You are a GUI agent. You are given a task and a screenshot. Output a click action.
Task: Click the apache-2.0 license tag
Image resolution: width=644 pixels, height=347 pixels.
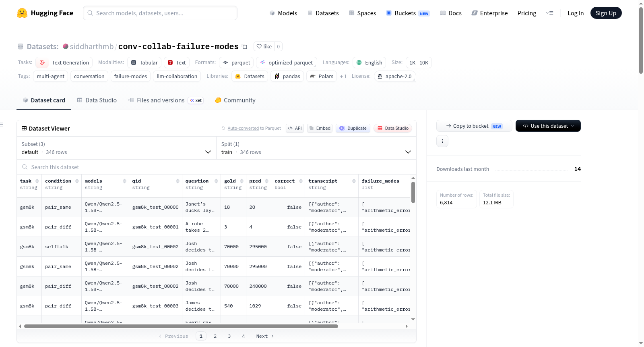tap(395, 76)
